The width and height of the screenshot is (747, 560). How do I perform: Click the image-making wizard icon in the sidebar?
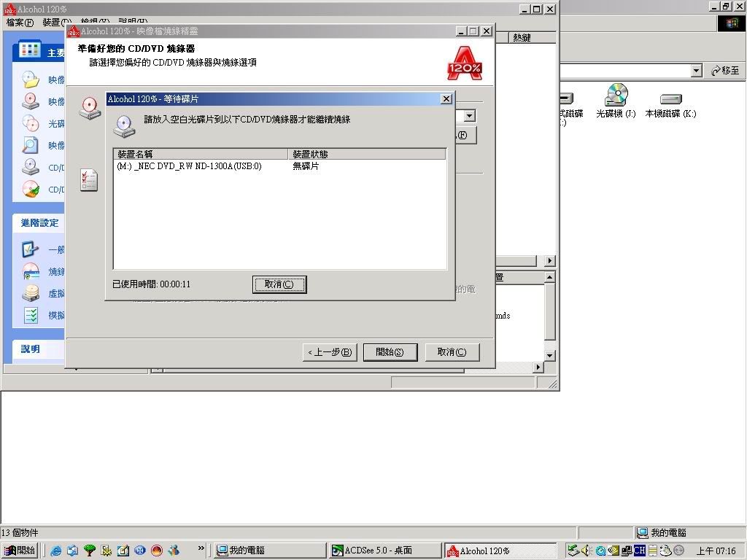(31, 79)
